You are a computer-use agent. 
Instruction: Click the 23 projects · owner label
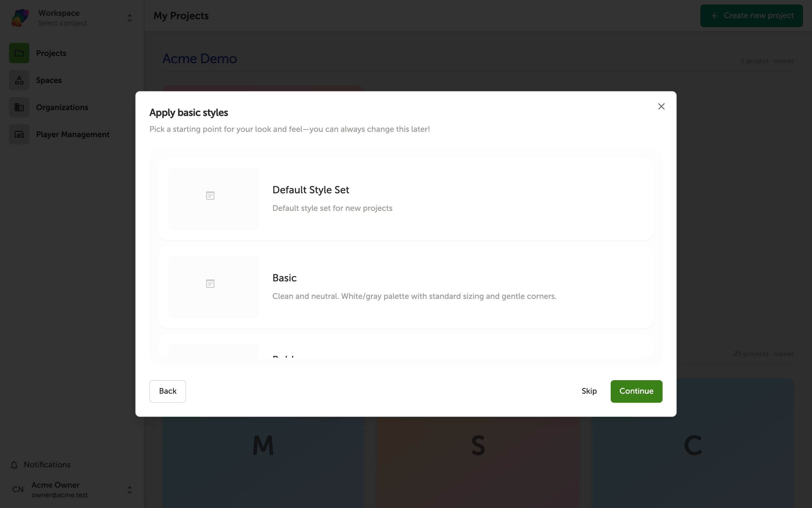click(x=763, y=354)
